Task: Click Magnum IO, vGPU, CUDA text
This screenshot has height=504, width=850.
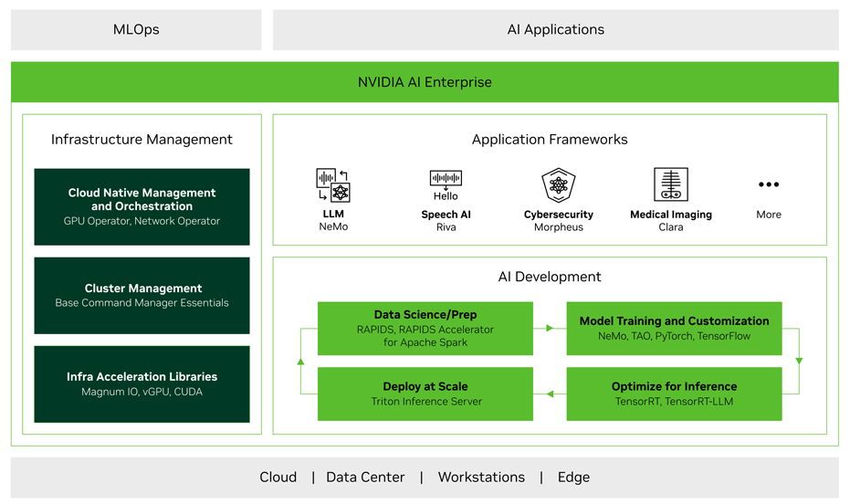Action: (142, 392)
